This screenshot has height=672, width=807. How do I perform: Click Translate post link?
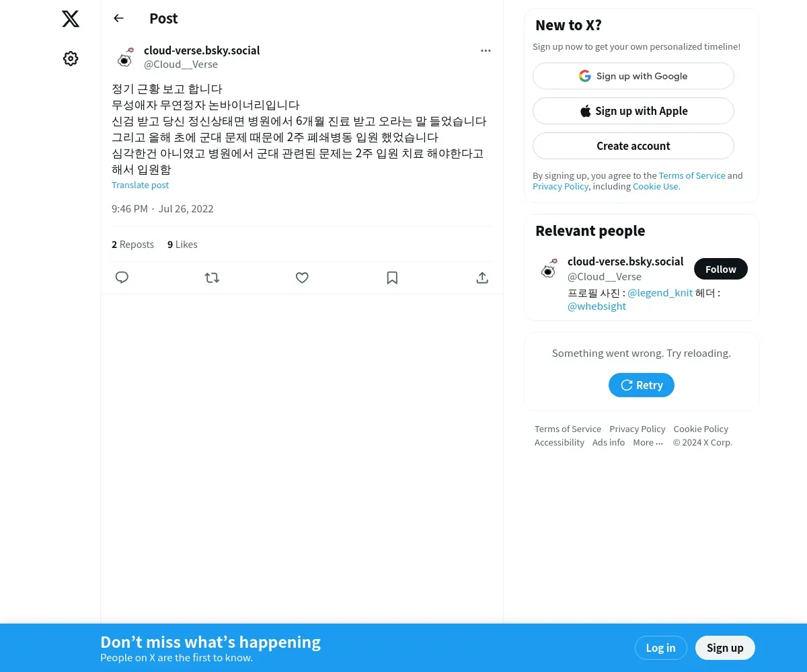click(x=140, y=185)
